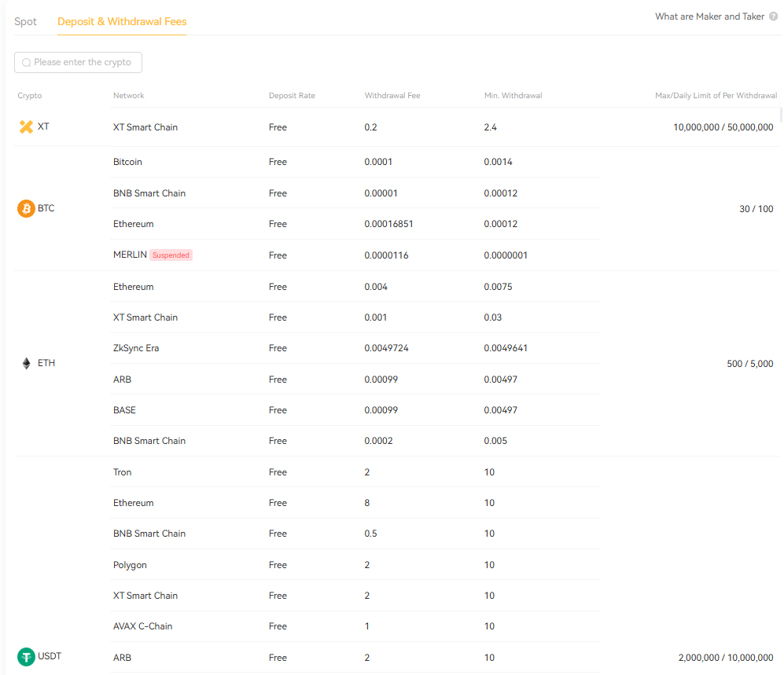Click Free deposit rate in Bitcoin row
This screenshot has height=675, width=784.
(x=278, y=162)
